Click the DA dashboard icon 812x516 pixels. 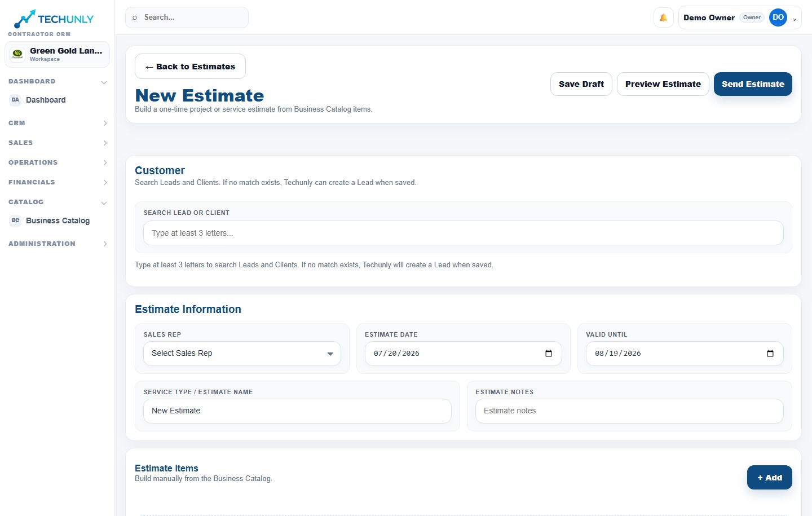click(x=15, y=100)
